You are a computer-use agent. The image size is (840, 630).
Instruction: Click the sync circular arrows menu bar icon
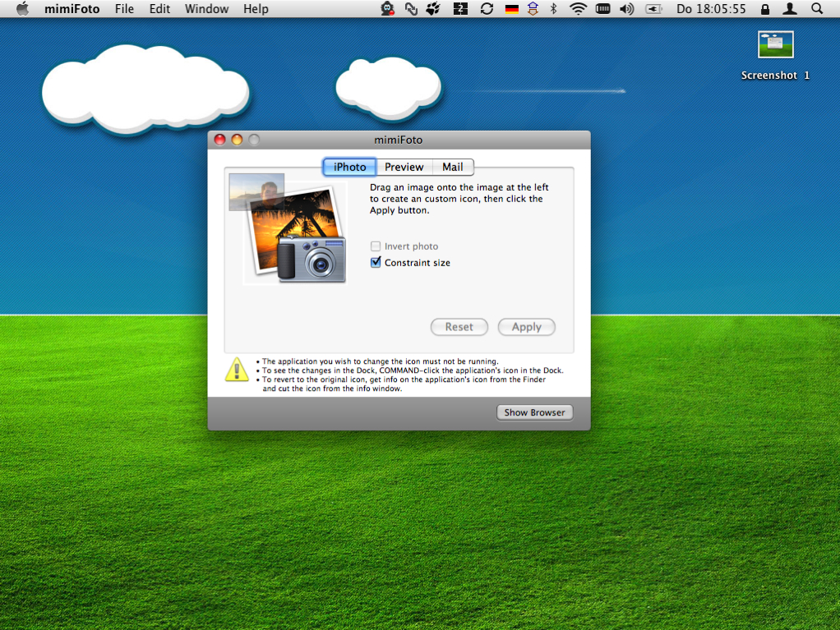[487, 8]
